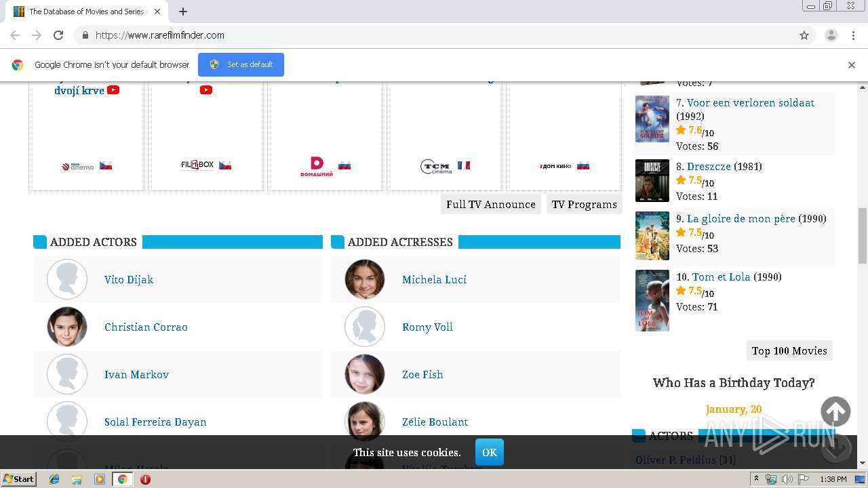Open Internet Explorer from the taskbar
Screen dimensions: 868x488
tap(54, 479)
